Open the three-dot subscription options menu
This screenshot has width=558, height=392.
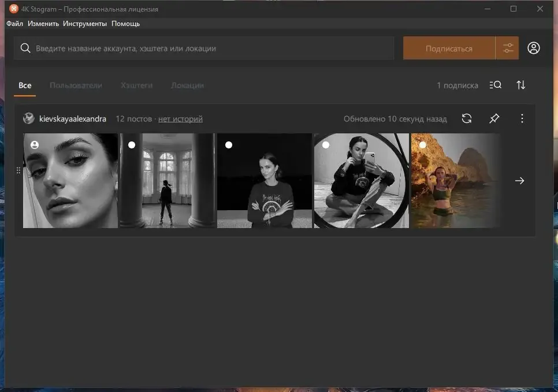pos(522,118)
